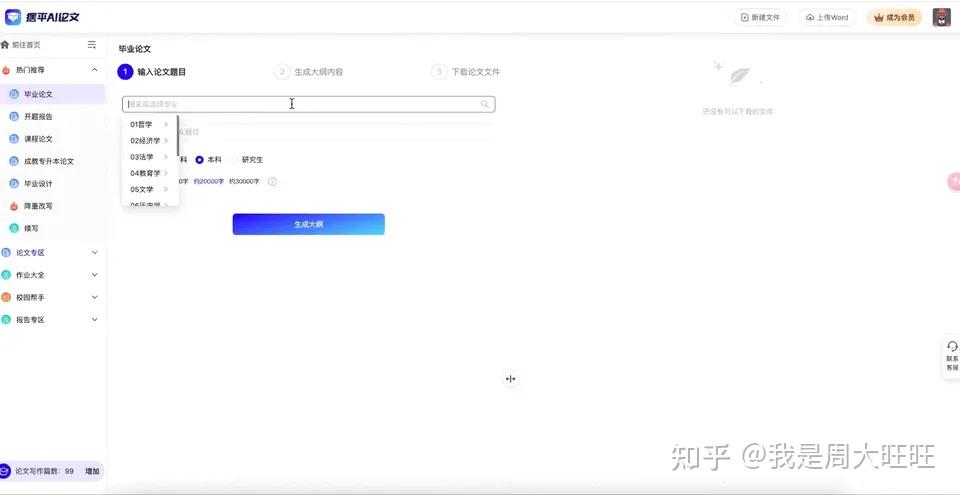The width and height of the screenshot is (960, 495).
Task: Click the 生成大纲 button
Action: [x=309, y=224]
